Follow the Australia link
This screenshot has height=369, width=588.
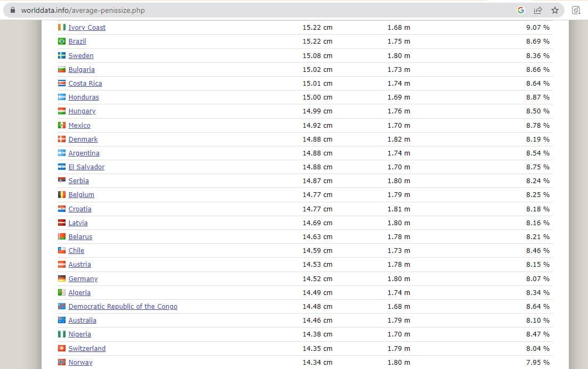click(x=83, y=320)
